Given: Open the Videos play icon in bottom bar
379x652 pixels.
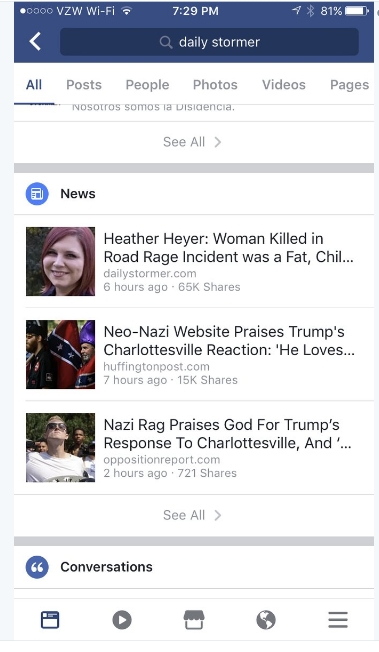Looking at the screenshot, I should 122,620.
